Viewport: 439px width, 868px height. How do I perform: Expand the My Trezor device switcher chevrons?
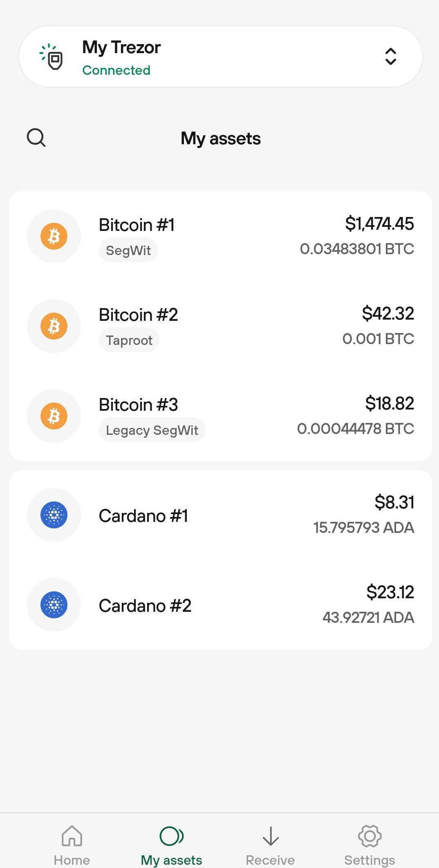coord(390,56)
